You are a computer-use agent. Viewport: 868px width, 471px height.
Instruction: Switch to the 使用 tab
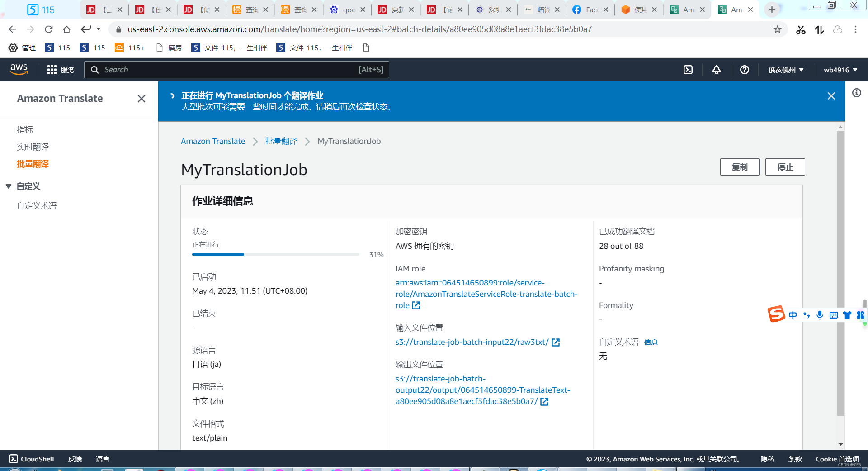tap(638, 10)
